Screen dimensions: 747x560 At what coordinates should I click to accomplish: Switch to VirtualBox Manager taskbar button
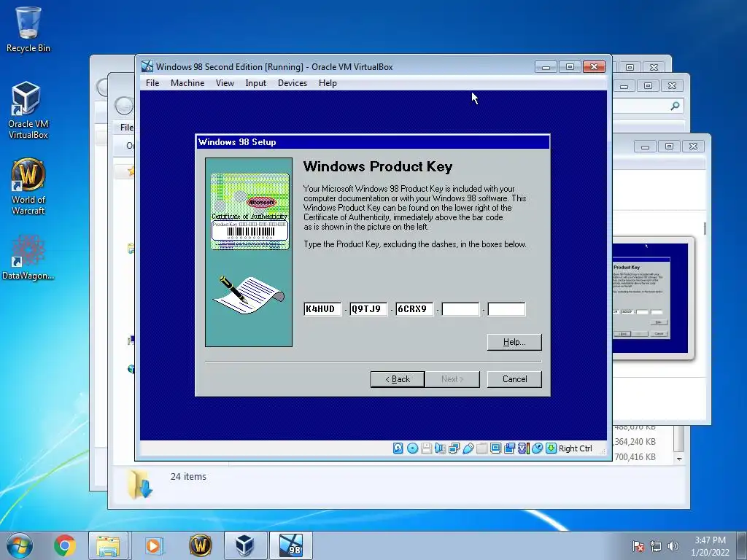click(x=245, y=545)
